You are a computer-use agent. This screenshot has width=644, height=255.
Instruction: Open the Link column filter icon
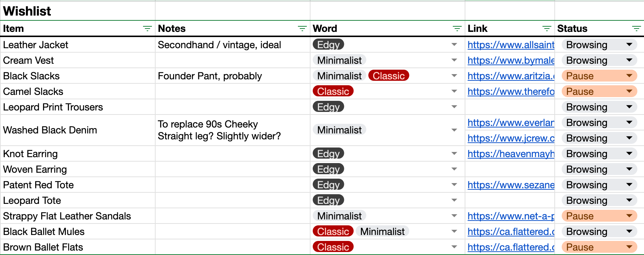[547, 29]
